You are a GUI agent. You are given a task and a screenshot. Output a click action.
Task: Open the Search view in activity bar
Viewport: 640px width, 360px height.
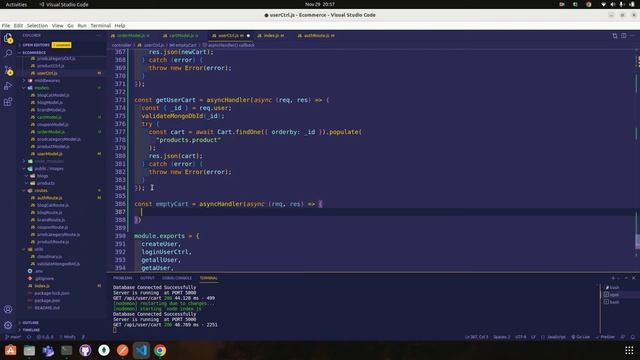click(x=8, y=53)
